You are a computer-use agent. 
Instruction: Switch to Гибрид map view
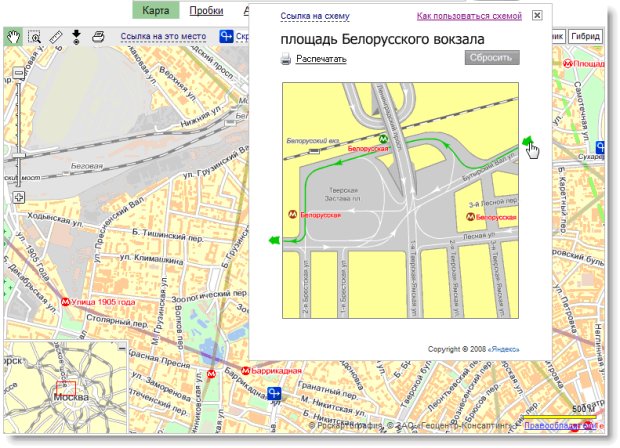pos(585,36)
